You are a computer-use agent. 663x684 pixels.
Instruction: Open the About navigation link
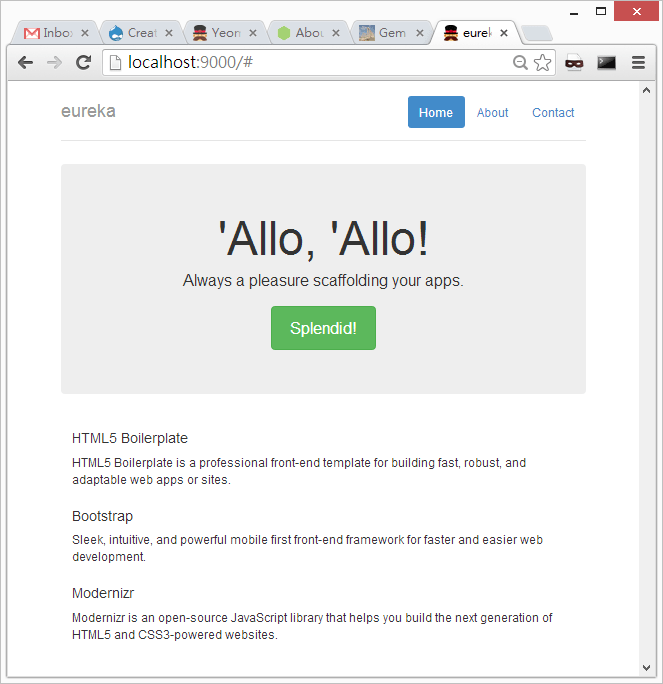point(492,113)
